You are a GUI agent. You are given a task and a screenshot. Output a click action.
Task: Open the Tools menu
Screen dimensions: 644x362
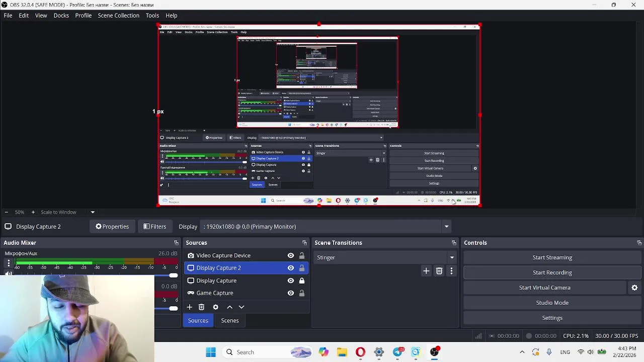(x=152, y=16)
